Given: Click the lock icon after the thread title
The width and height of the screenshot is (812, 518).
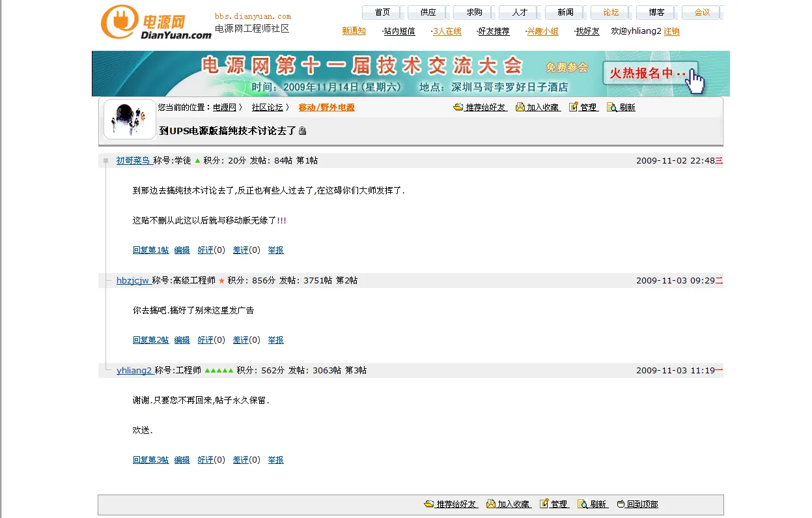Looking at the screenshot, I should coord(302,131).
